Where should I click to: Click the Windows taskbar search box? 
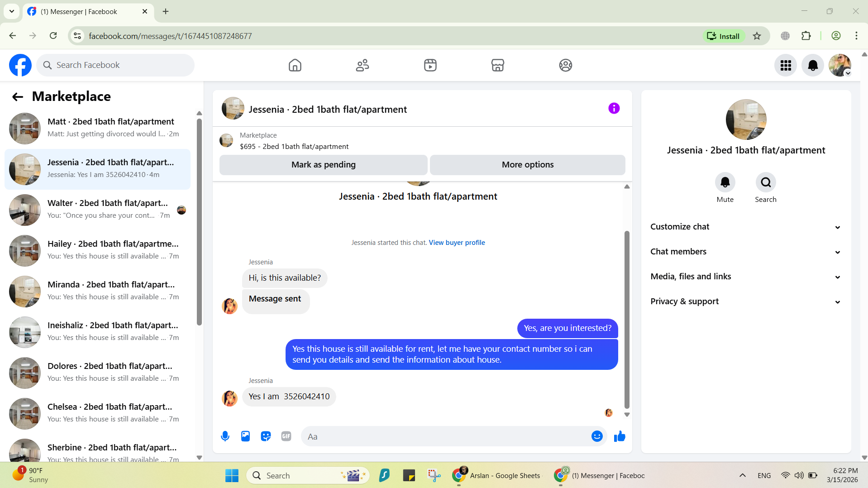(x=308, y=475)
